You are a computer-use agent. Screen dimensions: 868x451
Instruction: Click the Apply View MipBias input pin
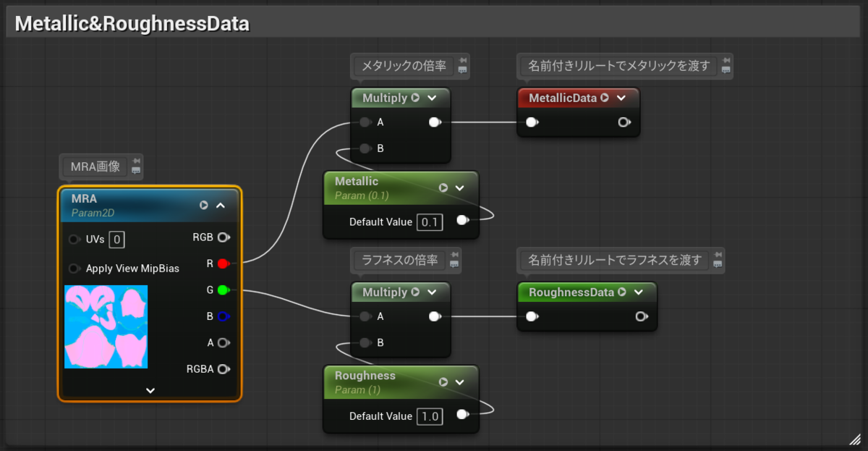click(74, 269)
